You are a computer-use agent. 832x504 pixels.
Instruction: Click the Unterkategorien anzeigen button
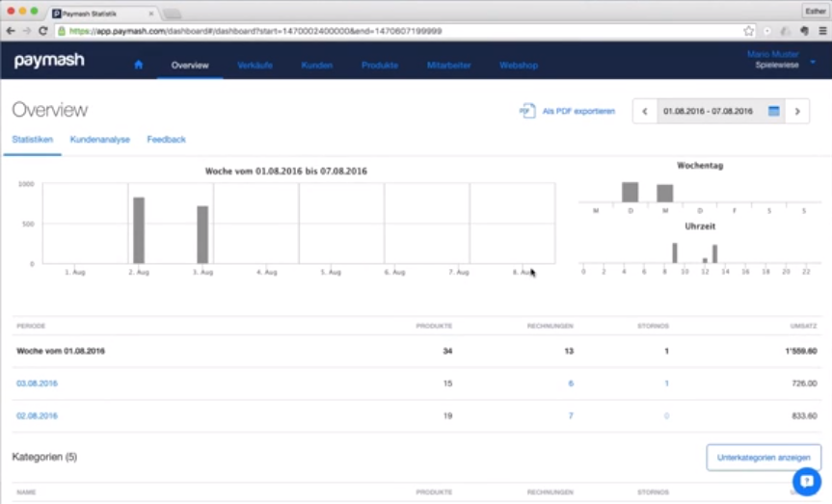764,457
